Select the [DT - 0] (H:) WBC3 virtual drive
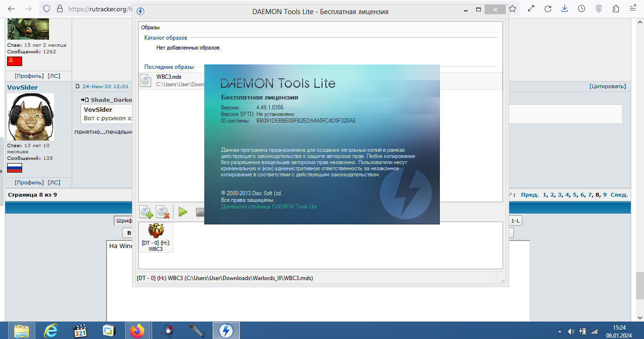 [x=156, y=237]
